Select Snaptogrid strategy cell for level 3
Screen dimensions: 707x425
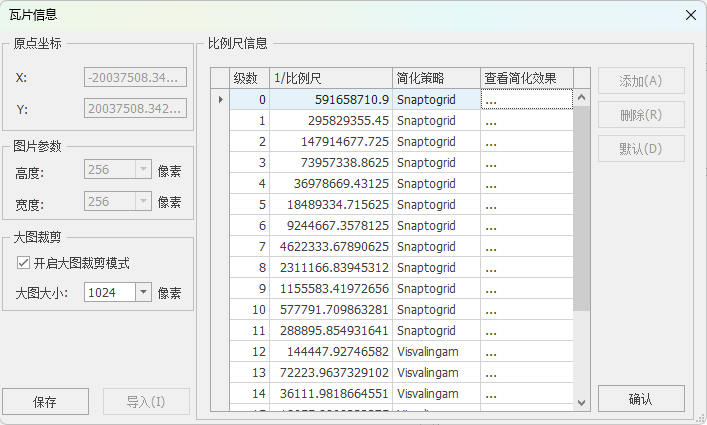tap(436, 163)
